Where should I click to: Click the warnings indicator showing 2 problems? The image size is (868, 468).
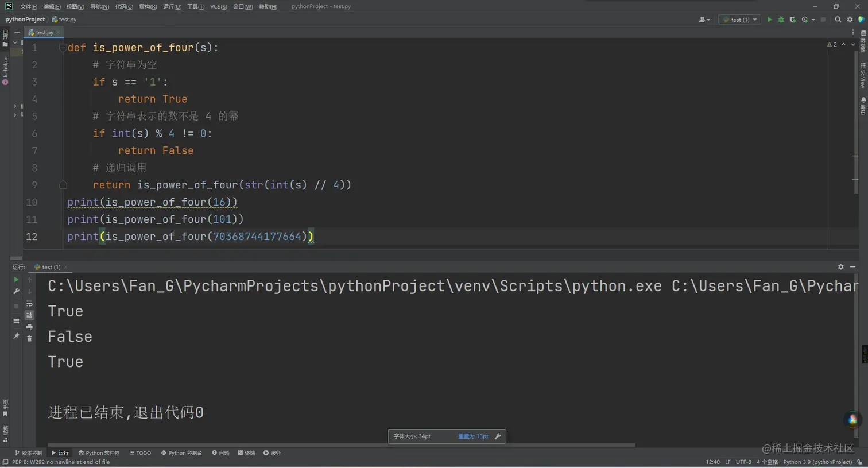tap(832, 44)
